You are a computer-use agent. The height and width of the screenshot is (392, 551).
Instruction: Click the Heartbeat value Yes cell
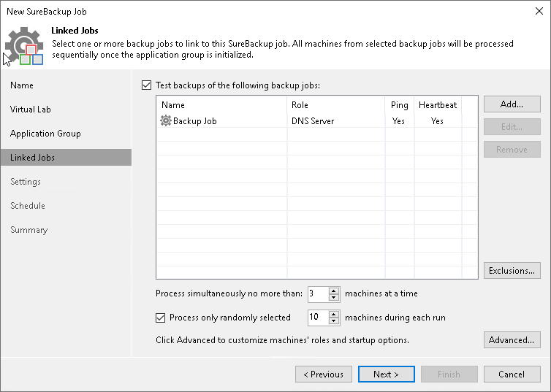[x=437, y=121]
